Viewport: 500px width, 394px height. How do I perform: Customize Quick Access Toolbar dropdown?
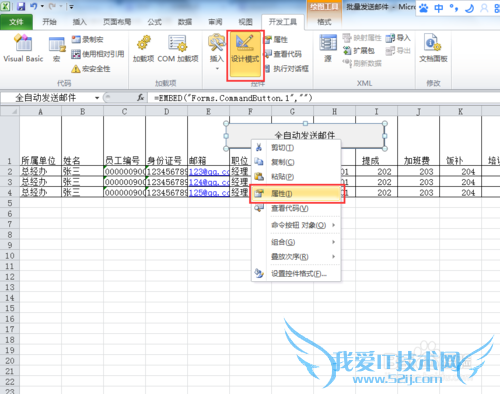pos(71,7)
